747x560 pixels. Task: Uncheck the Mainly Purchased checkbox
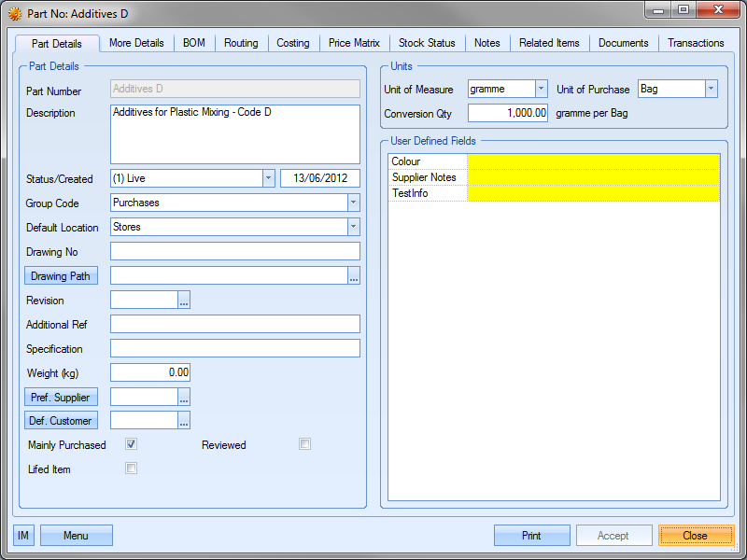(x=132, y=444)
